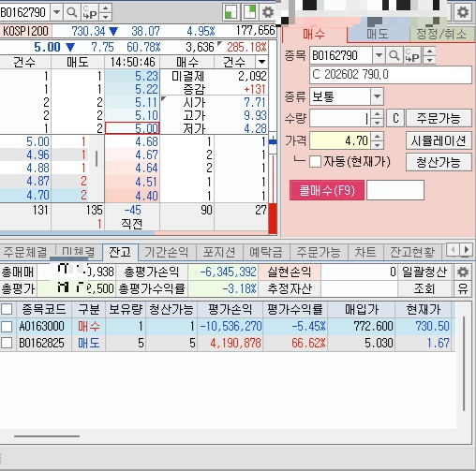Click the 수량 quantity input field
The height and width of the screenshot is (471, 476).
pyautogui.click(x=340, y=118)
